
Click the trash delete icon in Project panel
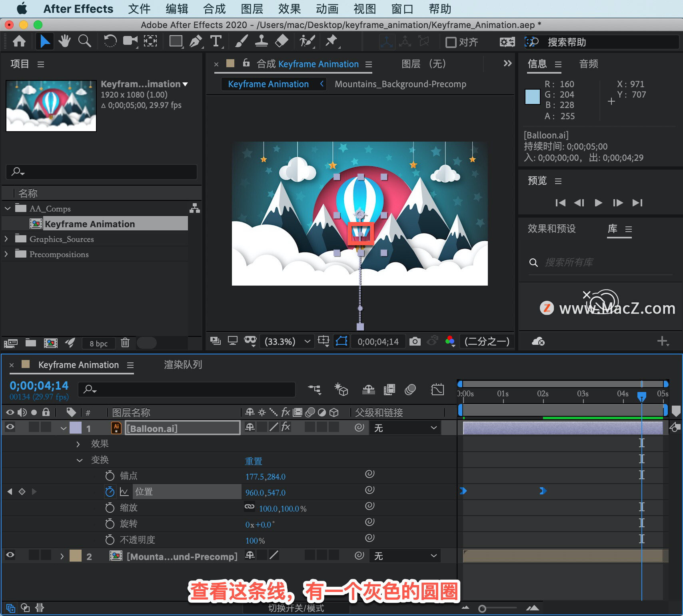pos(125,343)
